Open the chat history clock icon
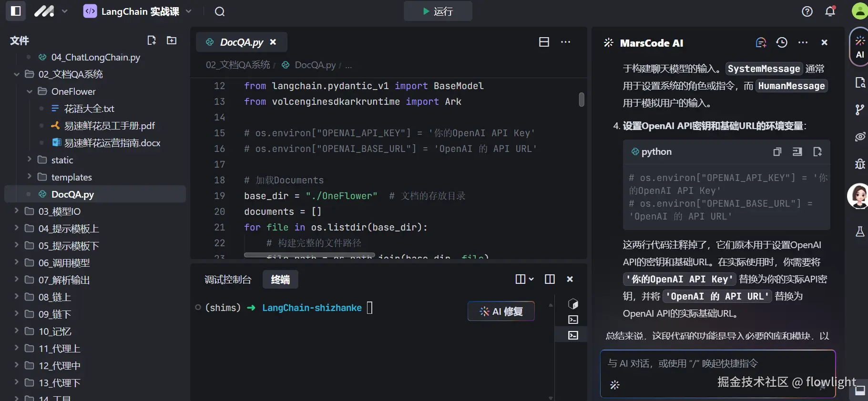 tap(782, 42)
